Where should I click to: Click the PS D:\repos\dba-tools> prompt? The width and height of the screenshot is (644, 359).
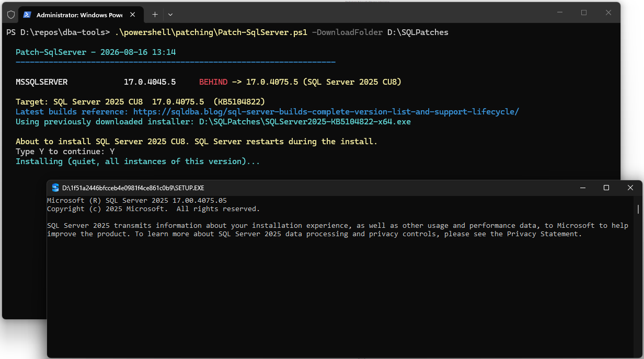pyautogui.click(x=58, y=32)
